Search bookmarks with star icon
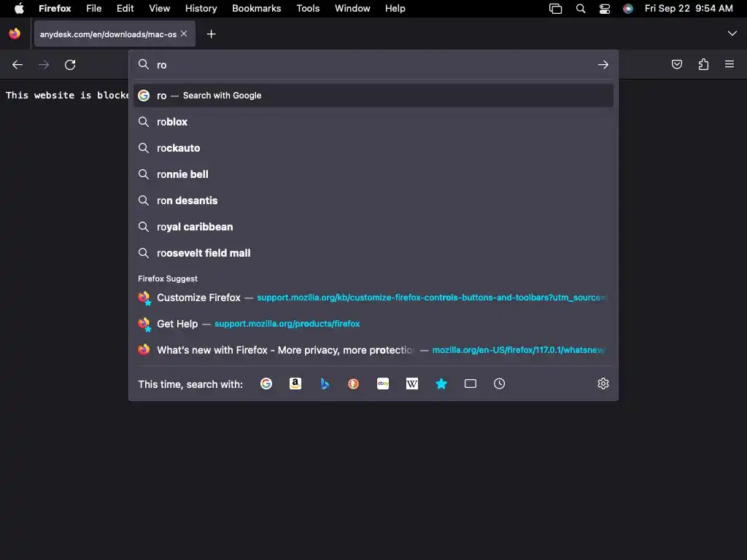The height and width of the screenshot is (560, 747). pyautogui.click(x=441, y=384)
